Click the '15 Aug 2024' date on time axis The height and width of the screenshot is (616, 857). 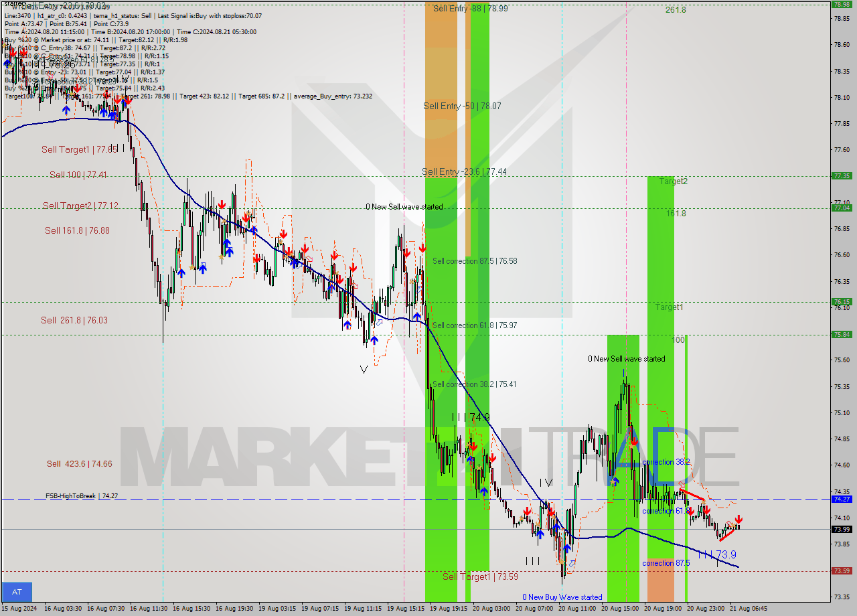click(x=20, y=609)
